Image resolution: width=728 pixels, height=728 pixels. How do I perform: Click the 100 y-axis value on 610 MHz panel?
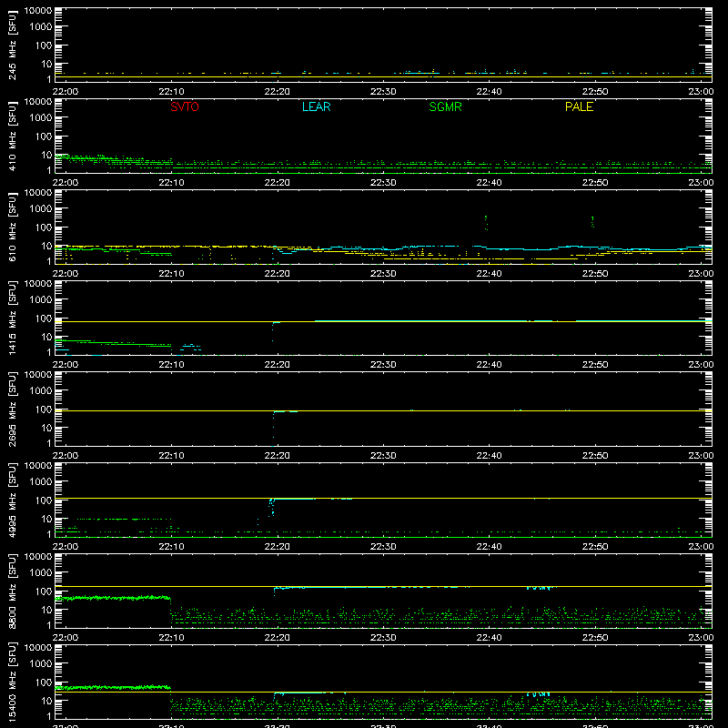click(44, 227)
